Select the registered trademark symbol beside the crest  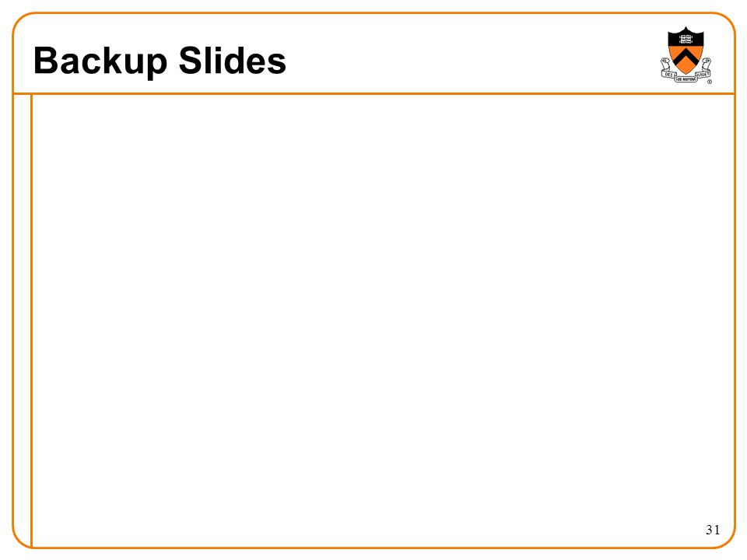[x=710, y=82]
